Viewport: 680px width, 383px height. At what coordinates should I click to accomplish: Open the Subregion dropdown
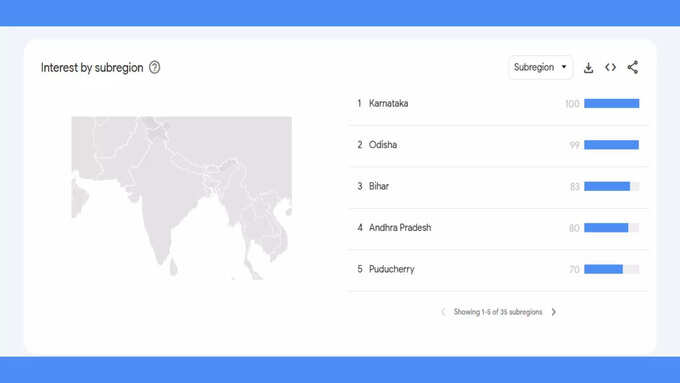(x=540, y=67)
